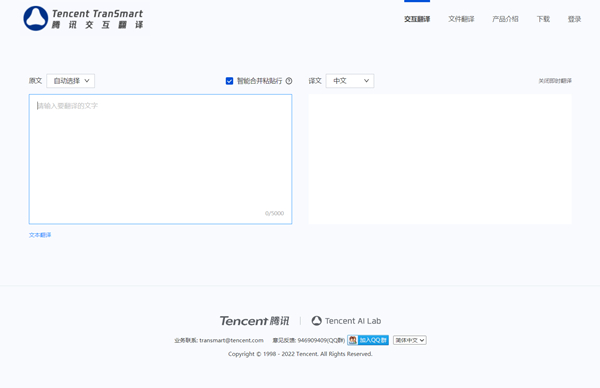Expand the 简体中文 site language selector
The image size is (600, 388).
pos(409,340)
